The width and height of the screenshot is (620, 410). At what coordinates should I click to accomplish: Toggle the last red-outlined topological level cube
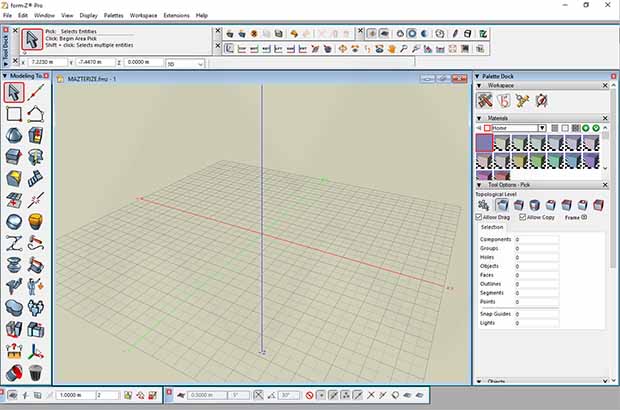598,205
